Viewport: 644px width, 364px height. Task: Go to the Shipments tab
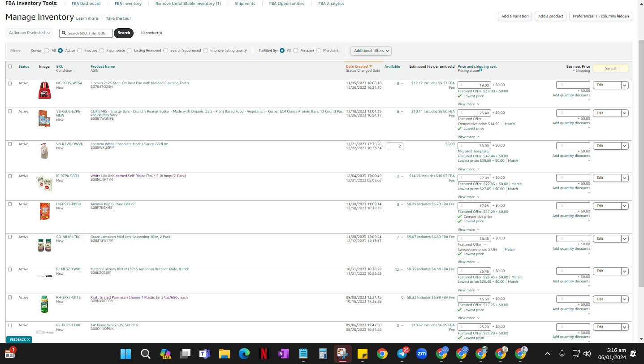(x=245, y=4)
